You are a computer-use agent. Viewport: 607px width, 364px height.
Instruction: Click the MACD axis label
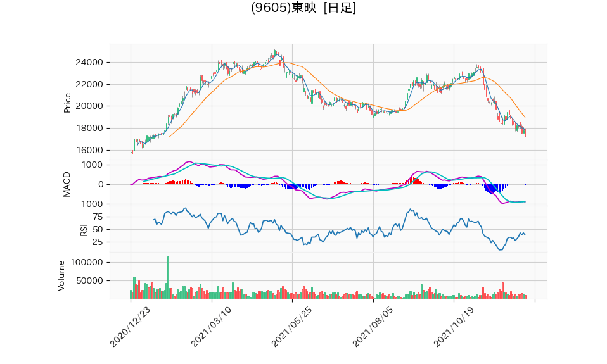tap(67, 184)
